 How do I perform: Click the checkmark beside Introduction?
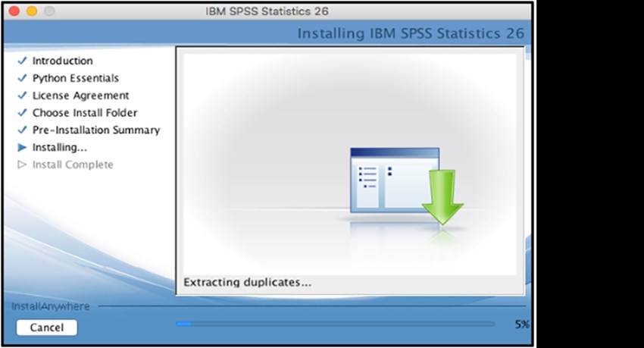pyautogui.click(x=22, y=61)
